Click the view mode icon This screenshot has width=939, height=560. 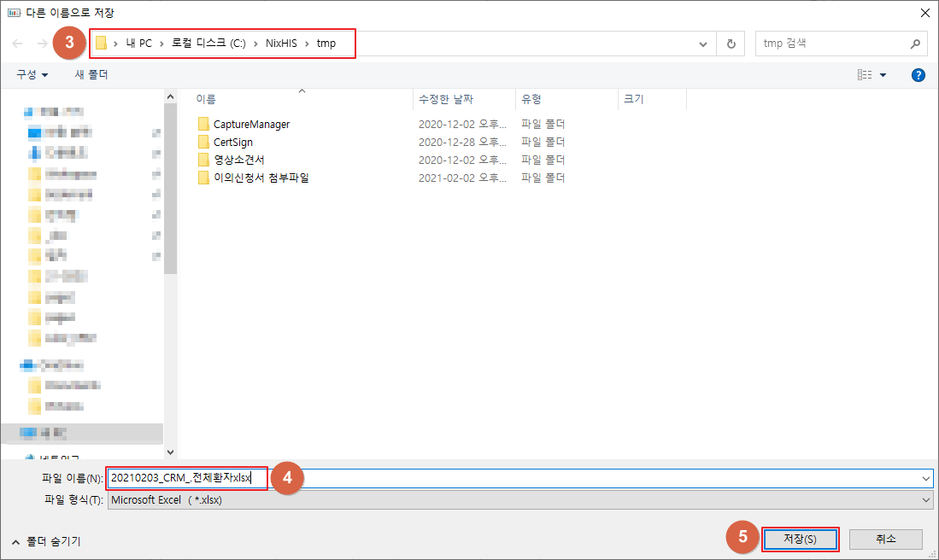pyautogui.click(x=865, y=75)
